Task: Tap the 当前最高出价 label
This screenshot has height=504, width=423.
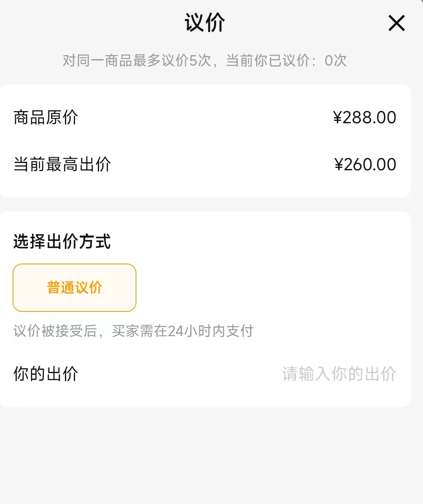Action: (62, 165)
